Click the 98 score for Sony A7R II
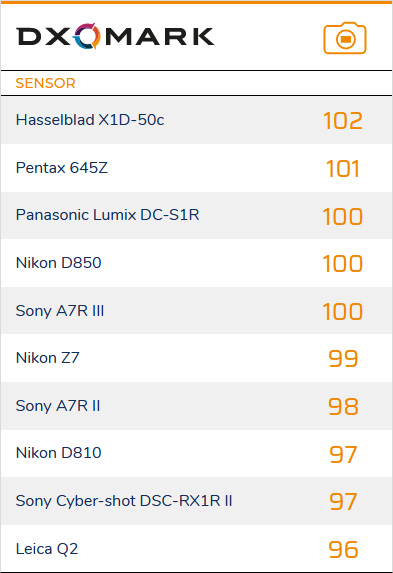The width and height of the screenshot is (393, 573). coord(343,407)
